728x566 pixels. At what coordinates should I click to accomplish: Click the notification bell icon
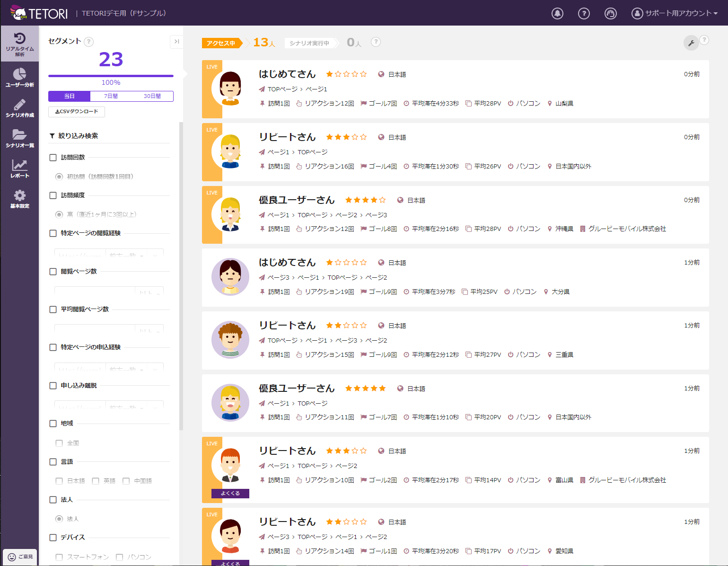pyautogui.click(x=557, y=13)
